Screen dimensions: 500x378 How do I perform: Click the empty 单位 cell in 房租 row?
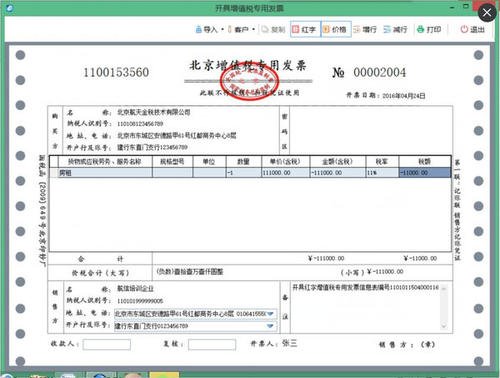209,173
